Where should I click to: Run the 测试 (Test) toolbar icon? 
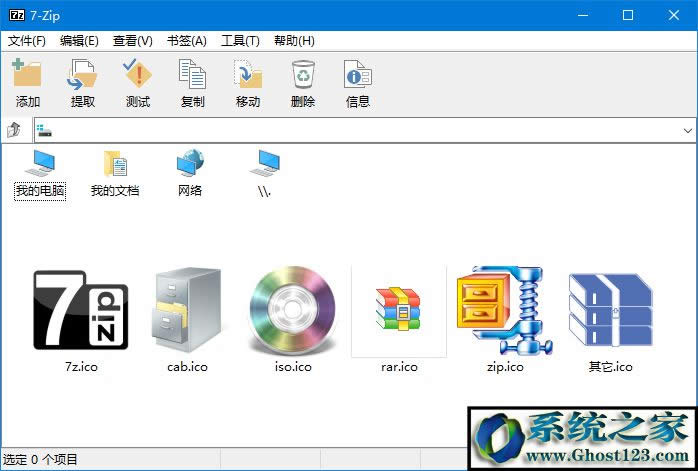(x=138, y=73)
